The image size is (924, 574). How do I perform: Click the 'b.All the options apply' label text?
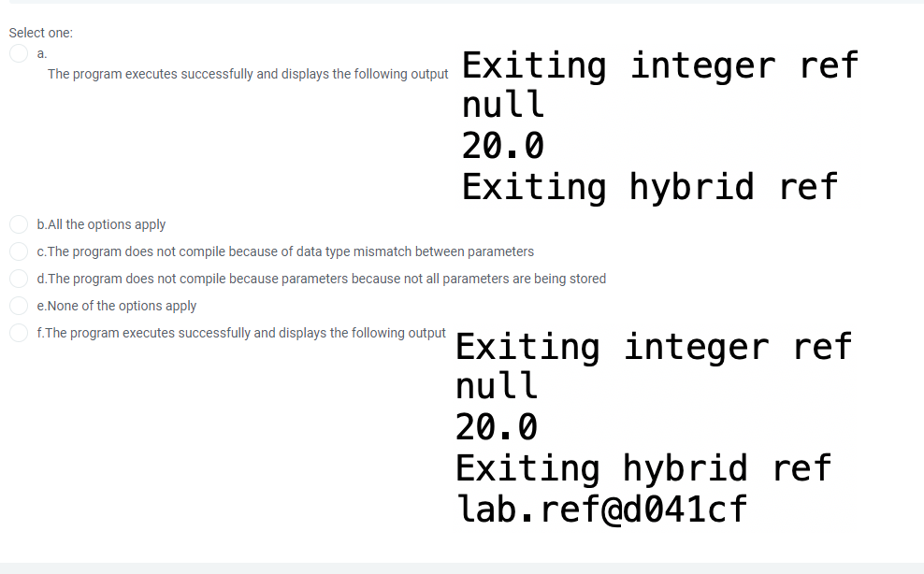[x=101, y=224]
